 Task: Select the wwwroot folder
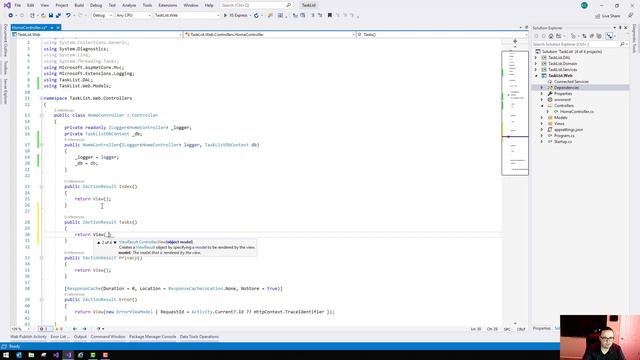(x=562, y=100)
